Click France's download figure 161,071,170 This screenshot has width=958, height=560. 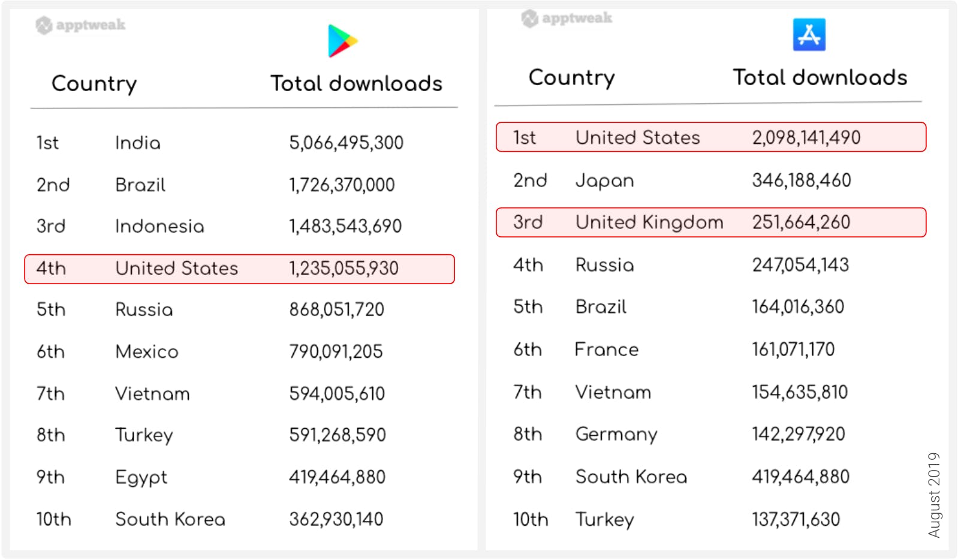793,350
